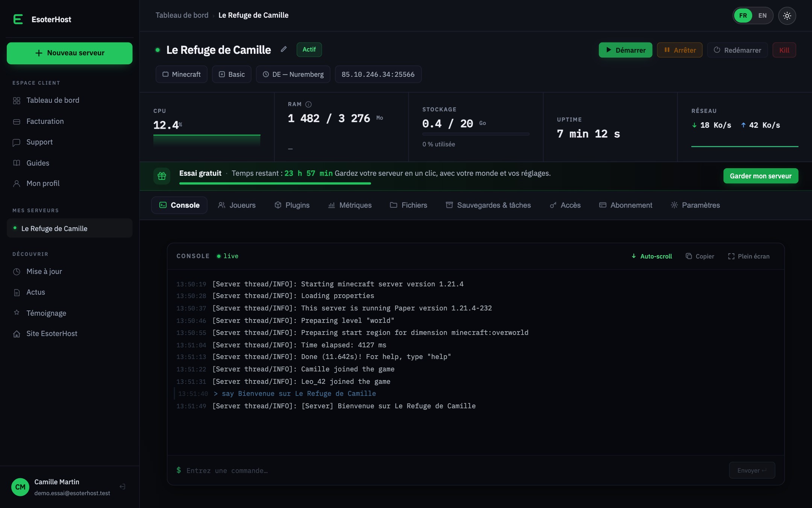Click the logout icon beside Camille Martin
812x508 pixels.
123,487
